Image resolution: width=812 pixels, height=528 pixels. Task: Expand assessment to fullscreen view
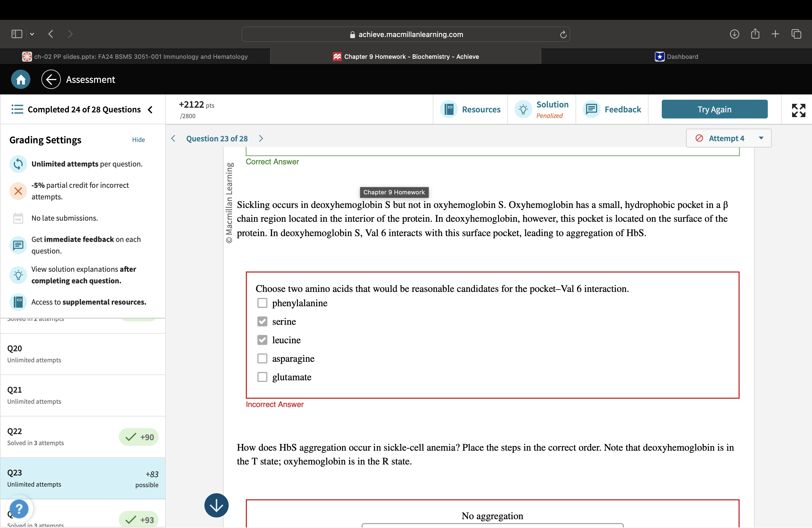click(798, 110)
